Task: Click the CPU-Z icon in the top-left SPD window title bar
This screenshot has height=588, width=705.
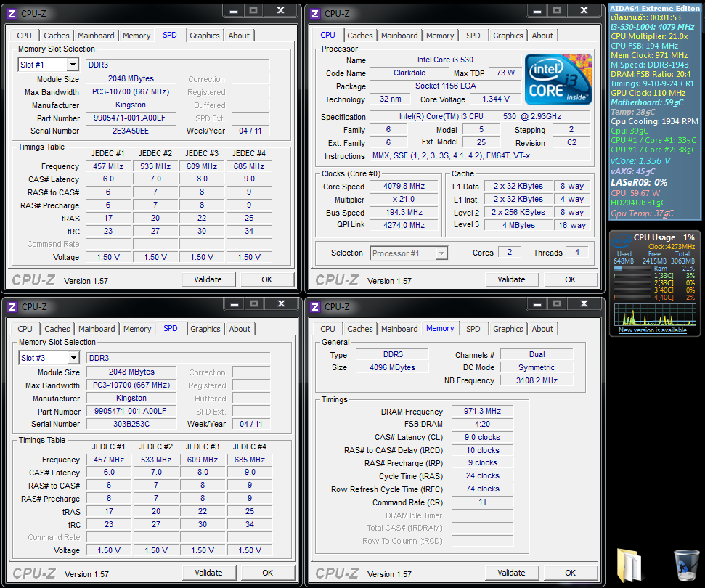Action: click(x=12, y=14)
